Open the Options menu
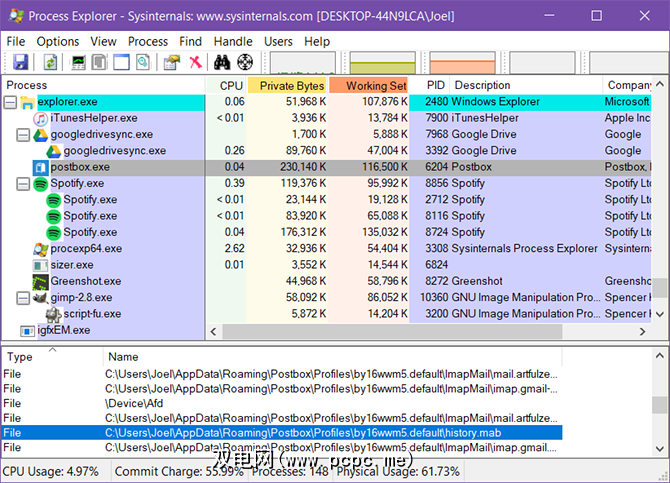The width and height of the screenshot is (670, 483). coord(58,41)
